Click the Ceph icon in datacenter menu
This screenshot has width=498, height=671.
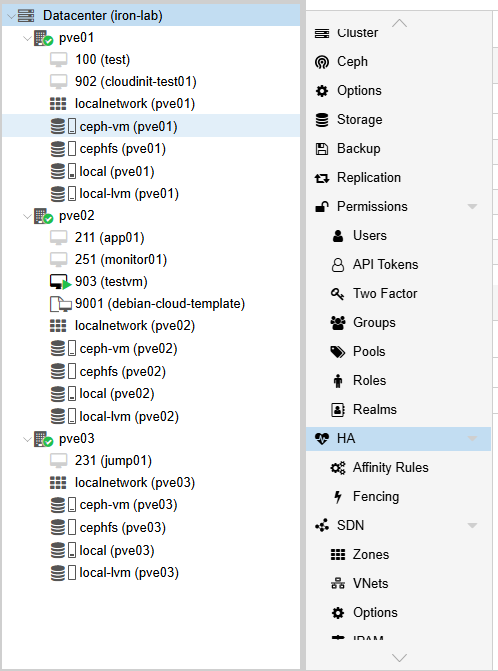[322, 62]
